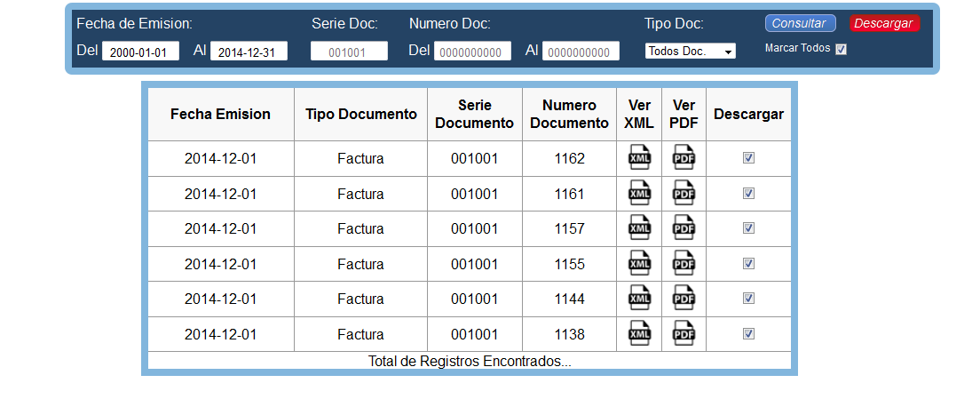Click the Numero Doc Del field
This screenshot has height=415, width=980.
472,52
